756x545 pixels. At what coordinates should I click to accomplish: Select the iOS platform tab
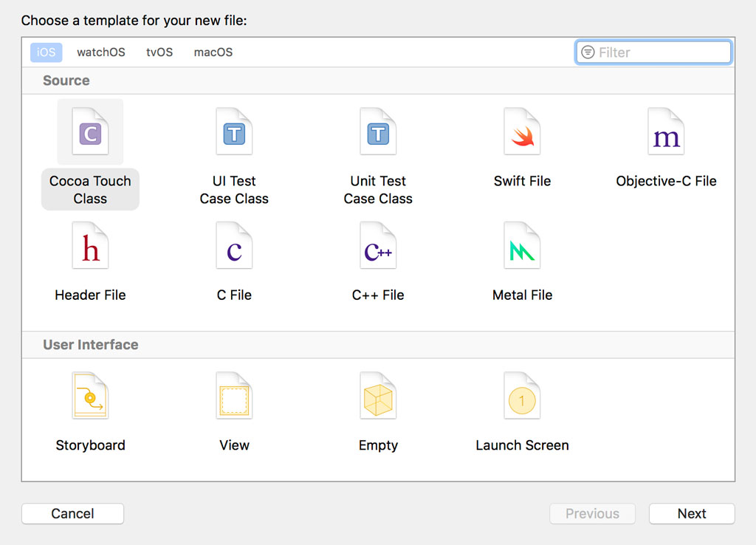[46, 52]
